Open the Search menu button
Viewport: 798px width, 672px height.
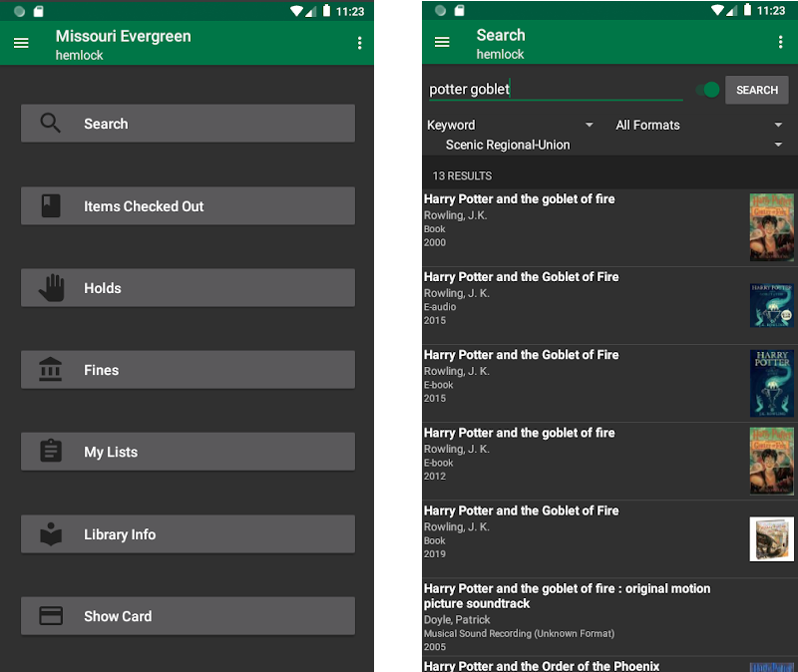click(x=188, y=123)
